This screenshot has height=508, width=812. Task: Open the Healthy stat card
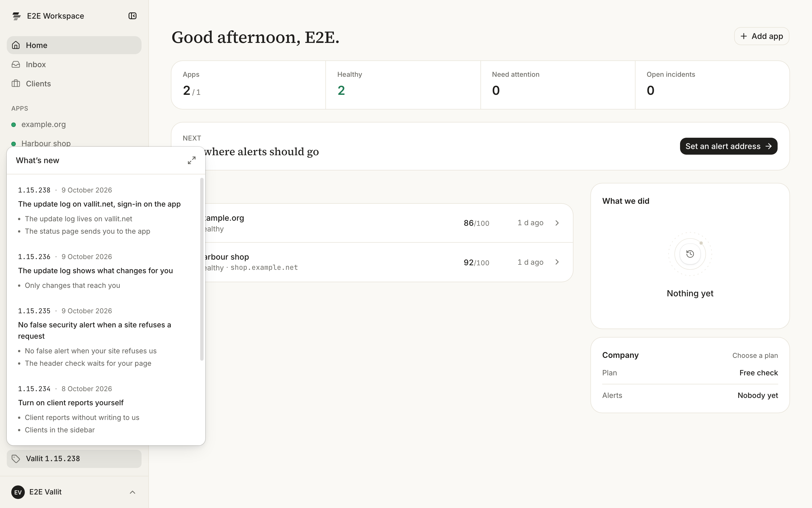403,85
